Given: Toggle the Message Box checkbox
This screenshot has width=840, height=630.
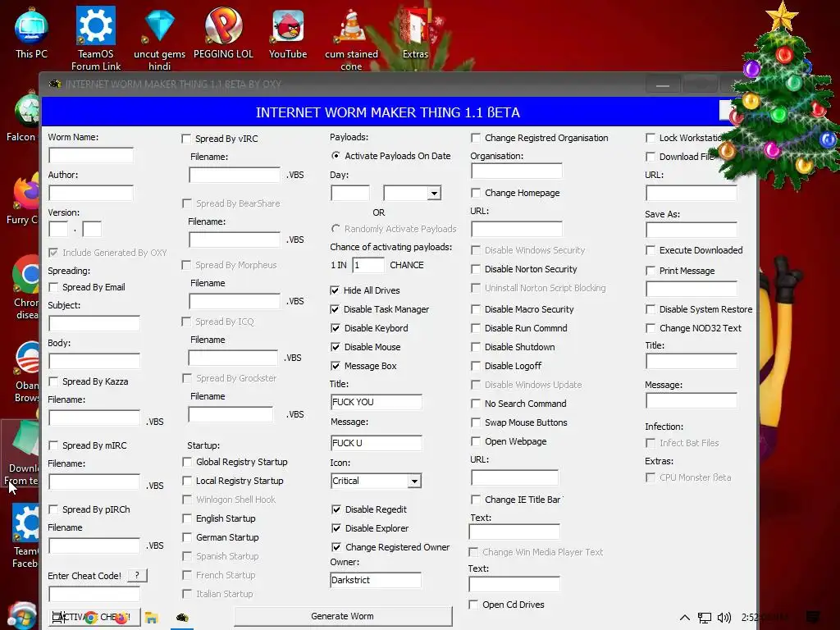Looking at the screenshot, I should (x=336, y=366).
